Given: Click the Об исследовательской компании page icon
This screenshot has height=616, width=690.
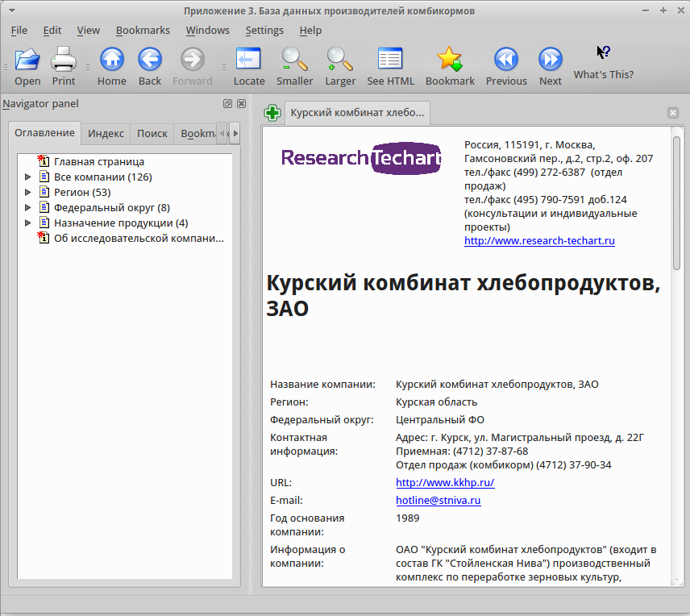Looking at the screenshot, I should click(44, 238).
